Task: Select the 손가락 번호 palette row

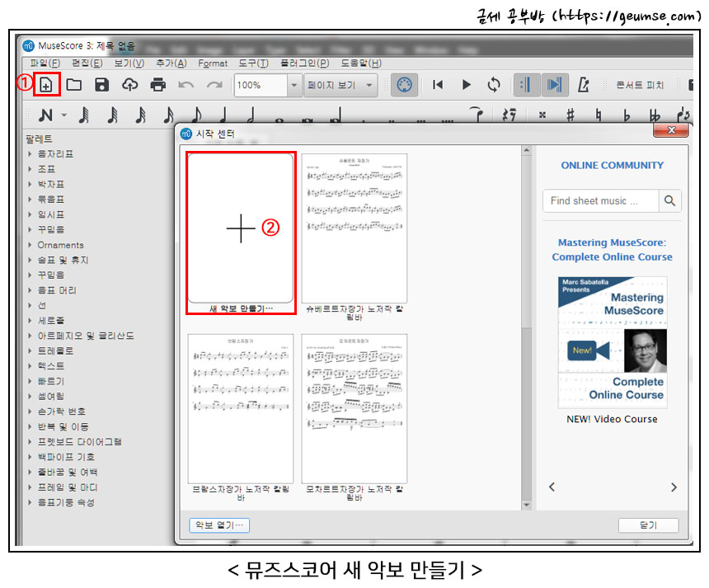Action: pyautogui.click(x=62, y=412)
